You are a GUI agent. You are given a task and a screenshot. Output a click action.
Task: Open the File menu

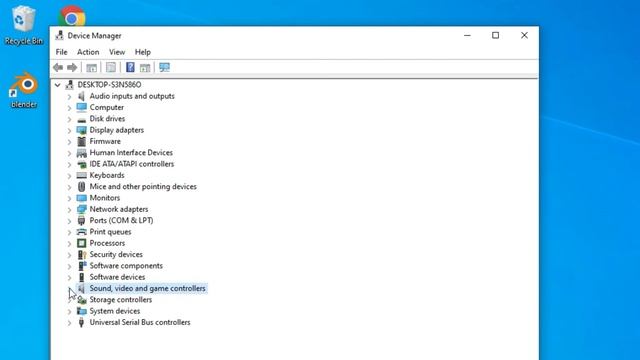tap(61, 52)
